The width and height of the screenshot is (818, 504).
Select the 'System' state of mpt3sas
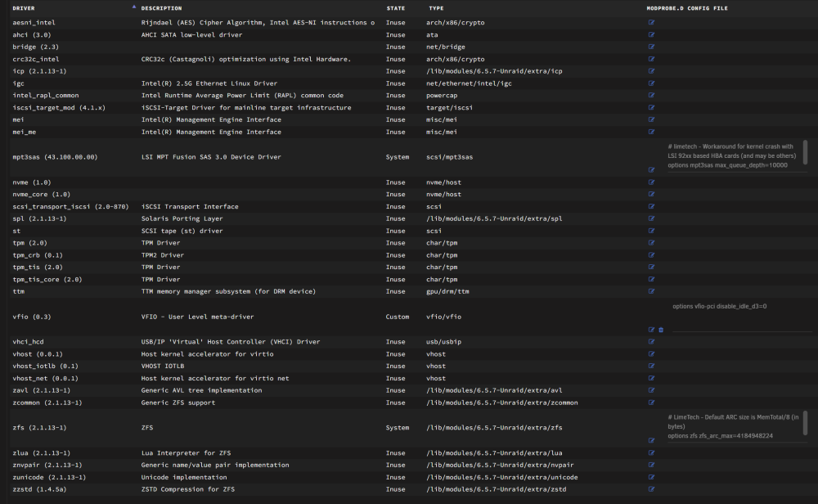[397, 157]
